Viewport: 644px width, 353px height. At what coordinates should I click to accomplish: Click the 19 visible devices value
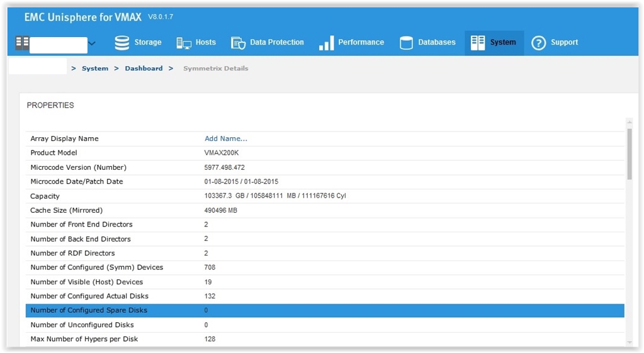click(208, 282)
